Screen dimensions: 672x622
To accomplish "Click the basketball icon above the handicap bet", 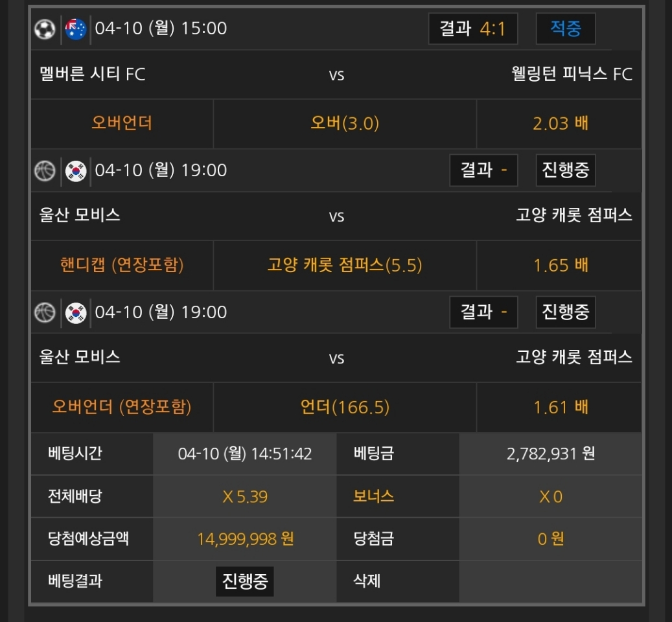I will coord(45,171).
